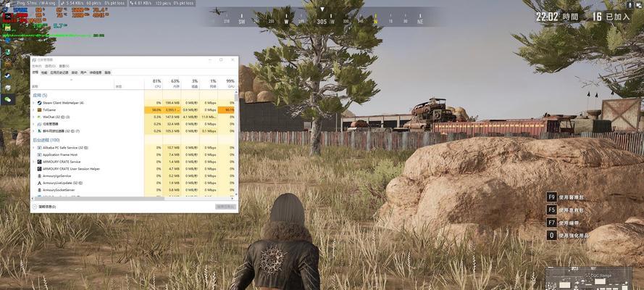Click ARMOURY CRATE User Session Helper icon
The image size is (644, 290).
(x=39, y=168)
